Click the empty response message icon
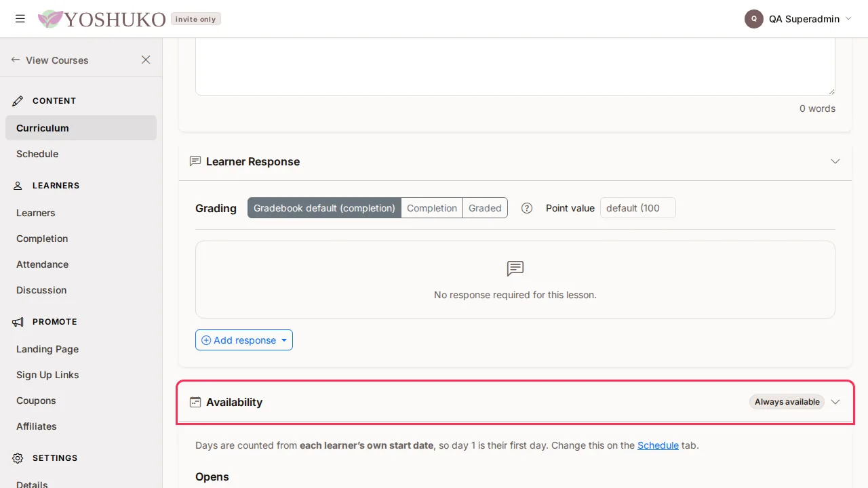The width and height of the screenshot is (868, 488). [x=515, y=269]
